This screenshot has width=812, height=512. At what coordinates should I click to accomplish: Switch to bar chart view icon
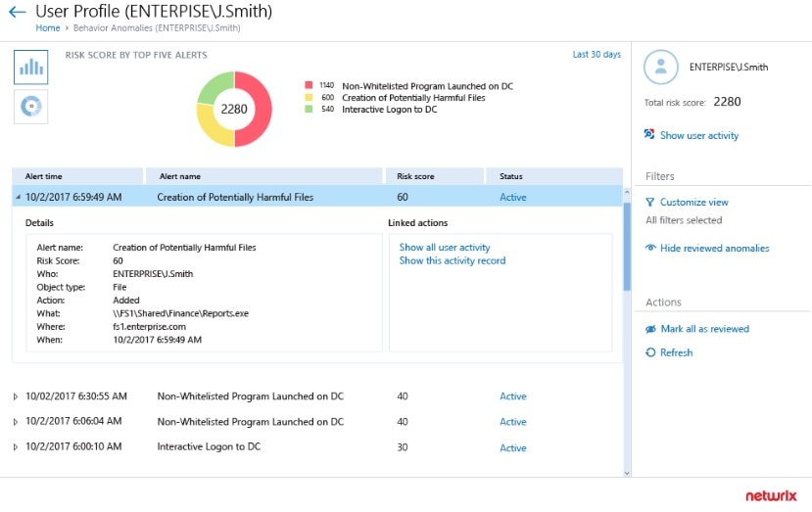click(x=31, y=68)
